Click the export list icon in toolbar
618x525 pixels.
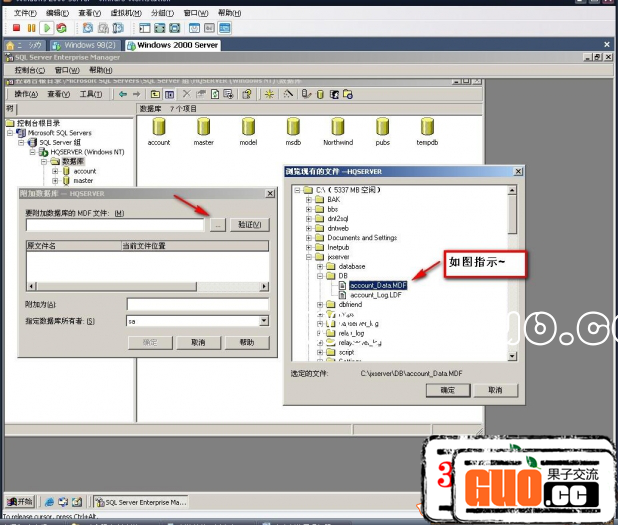tap(228, 94)
